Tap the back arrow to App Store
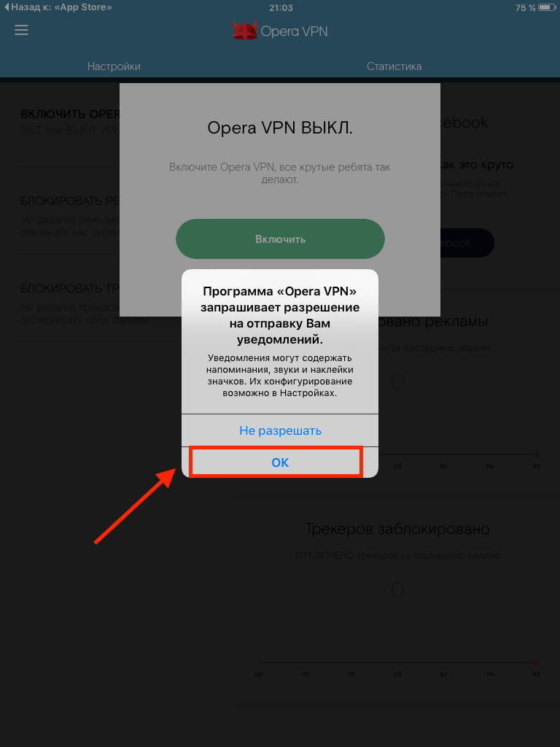The width and height of the screenshot is (560, 747). point(6,7)
